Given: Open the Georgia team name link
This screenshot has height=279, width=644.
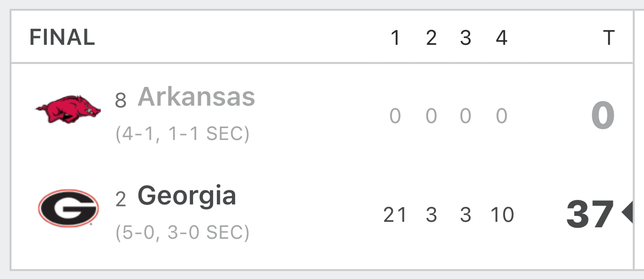Looking at the screenshot, I should tap(187, 196).
